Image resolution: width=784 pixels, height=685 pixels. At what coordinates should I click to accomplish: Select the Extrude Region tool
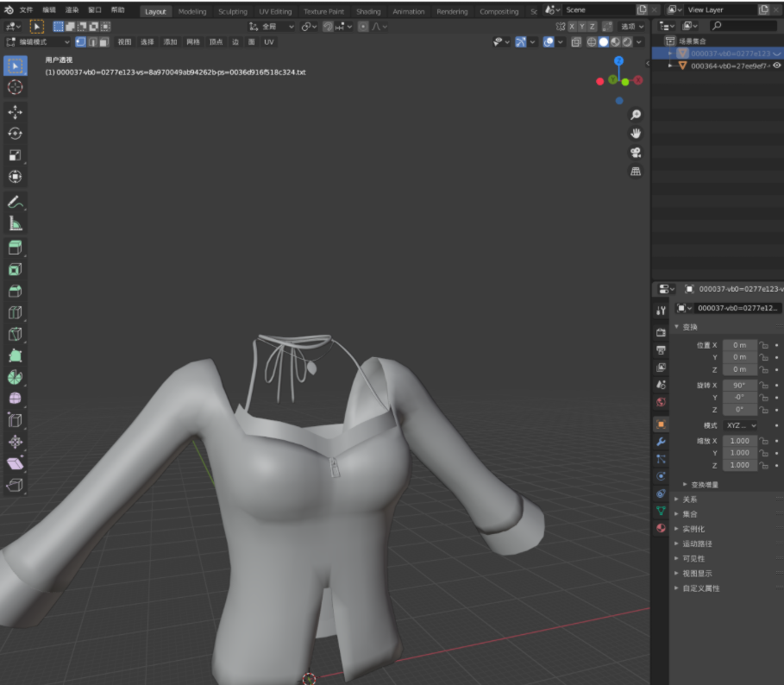click(x=15, y=248)
